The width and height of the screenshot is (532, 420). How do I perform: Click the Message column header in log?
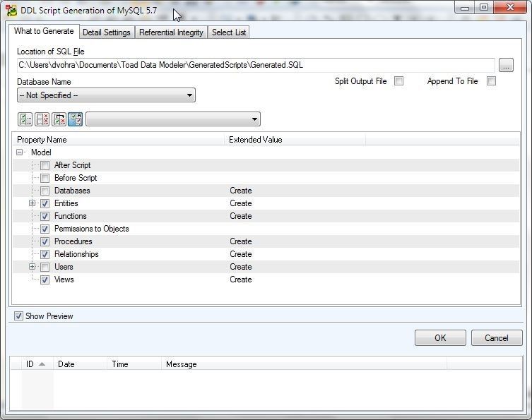304,364
